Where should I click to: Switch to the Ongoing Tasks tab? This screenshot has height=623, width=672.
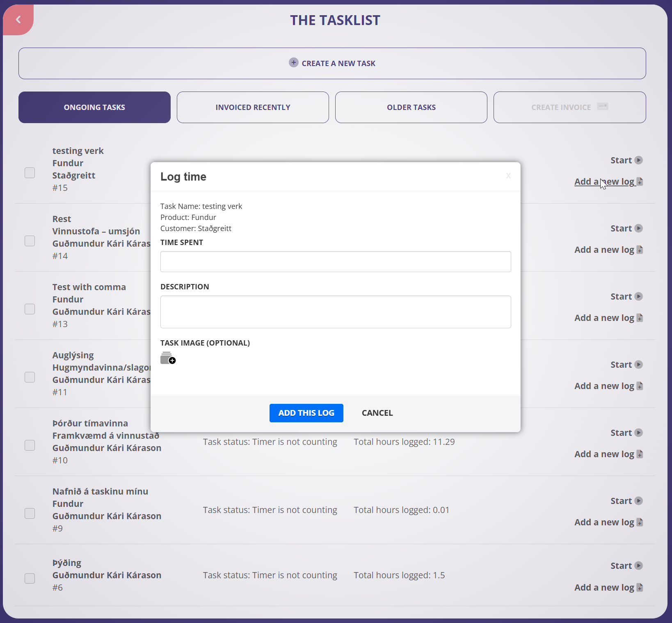tap(94, 107)
